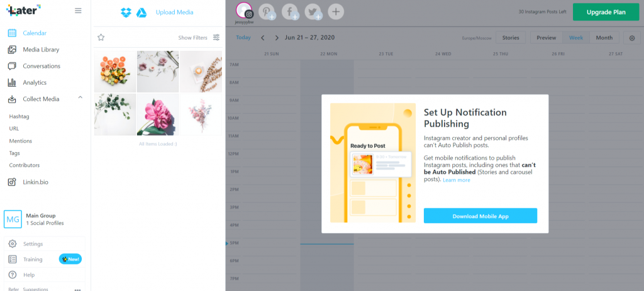Click the Jun 21 – 27, 2020 date range

(x=309, y=37)
